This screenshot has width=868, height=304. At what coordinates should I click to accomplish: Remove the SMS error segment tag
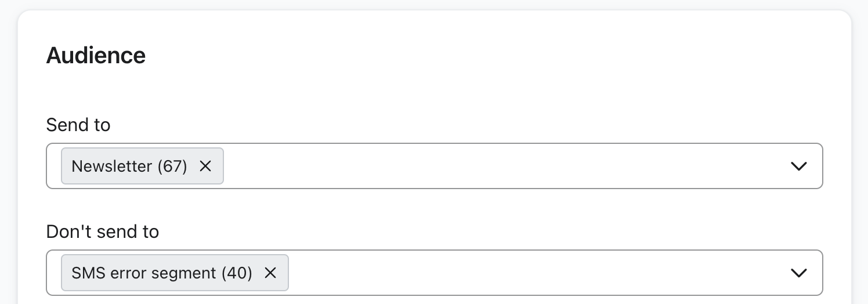270,273
